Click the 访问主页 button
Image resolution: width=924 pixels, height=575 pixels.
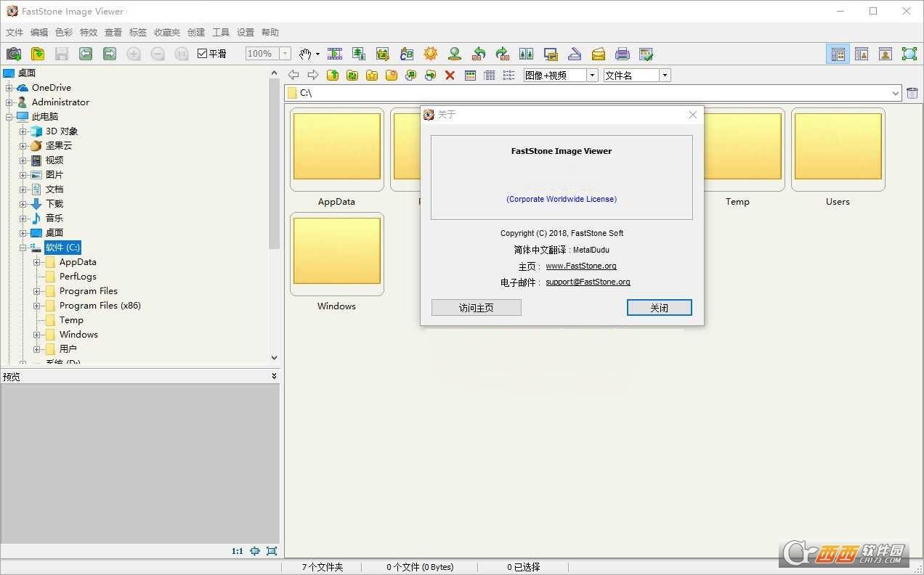coord(477,308)
